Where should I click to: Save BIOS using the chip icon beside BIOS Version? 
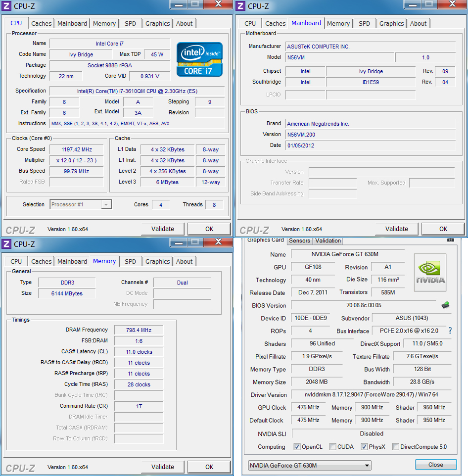pos(445,305)
